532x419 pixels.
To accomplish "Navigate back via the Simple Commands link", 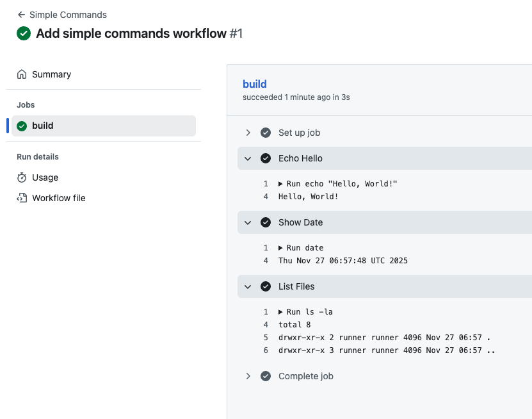I will tap(67, 14).
